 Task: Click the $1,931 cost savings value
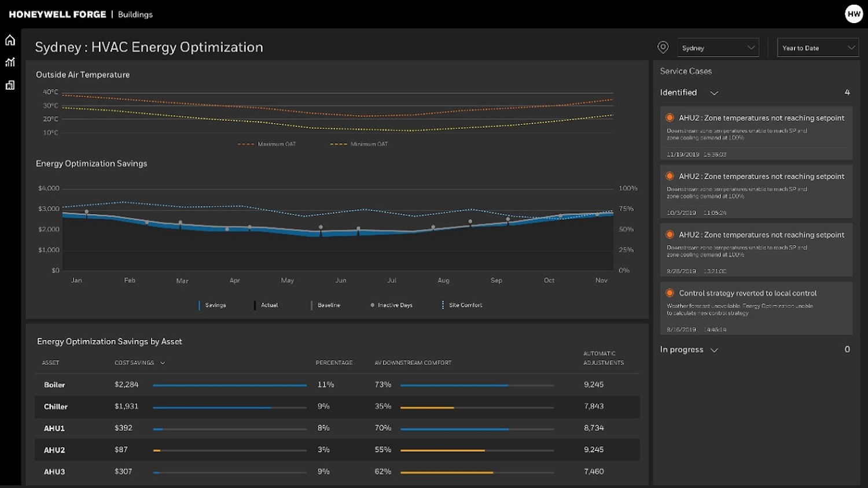(x=127, y=406)
